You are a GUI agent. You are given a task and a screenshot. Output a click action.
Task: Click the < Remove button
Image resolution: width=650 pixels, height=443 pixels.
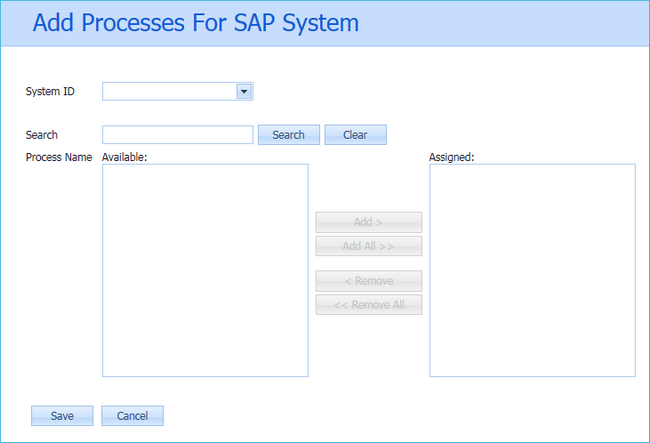369,281
